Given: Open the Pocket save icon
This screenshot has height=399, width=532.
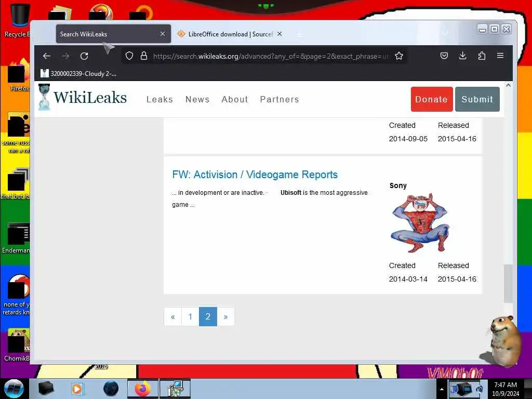Looking at the screenshot, I should click(x=444, y=56).
